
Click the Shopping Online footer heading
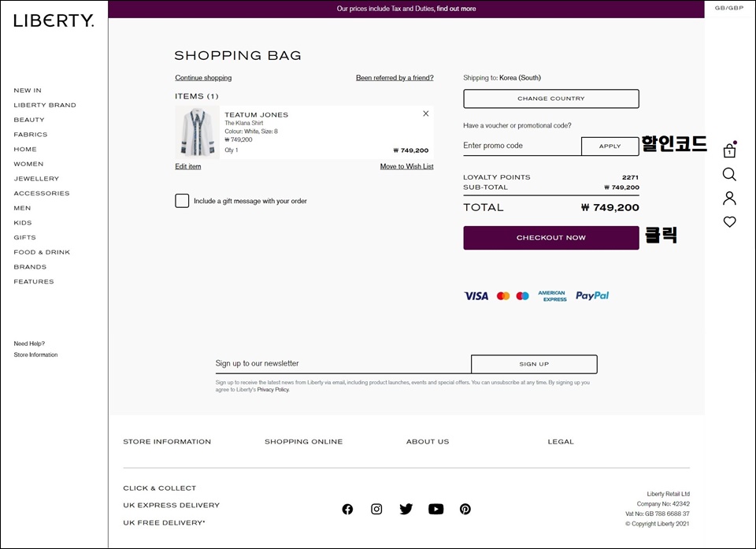pos(304,441)
